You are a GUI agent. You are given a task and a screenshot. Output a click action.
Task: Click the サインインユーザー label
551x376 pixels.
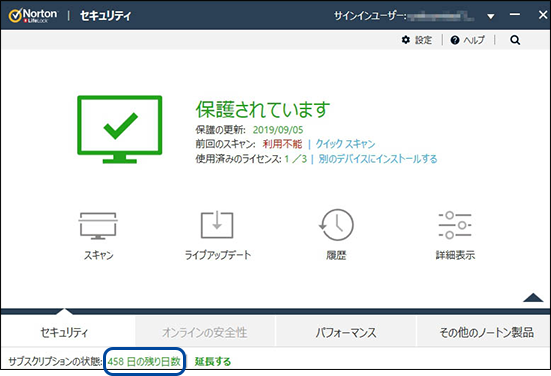point(370,16)
